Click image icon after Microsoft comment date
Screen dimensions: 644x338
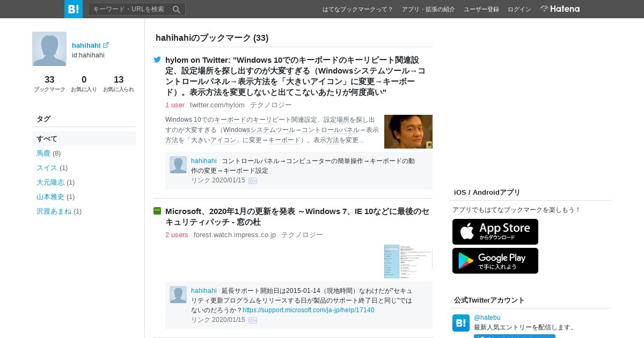(253, 320)
